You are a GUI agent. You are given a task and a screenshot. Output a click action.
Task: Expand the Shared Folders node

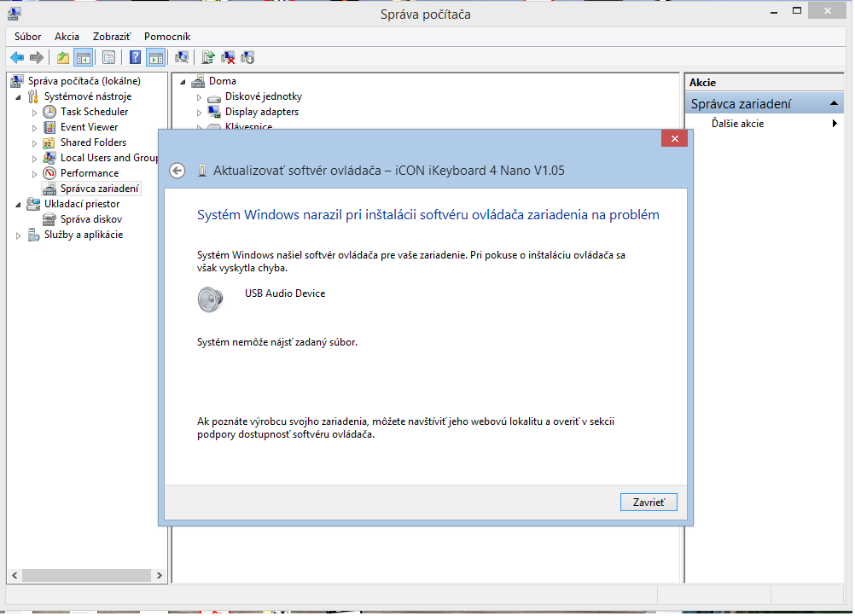(x=34, y=143)
